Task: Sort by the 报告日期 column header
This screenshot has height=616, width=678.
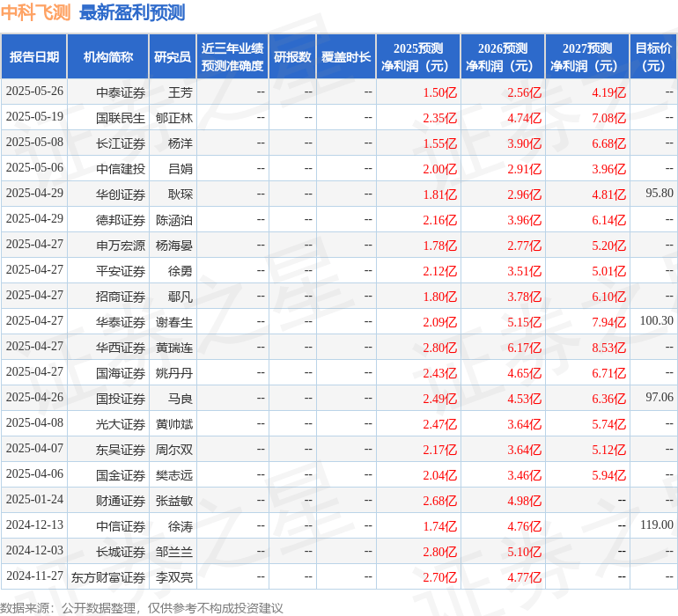Action: point(34,57)
